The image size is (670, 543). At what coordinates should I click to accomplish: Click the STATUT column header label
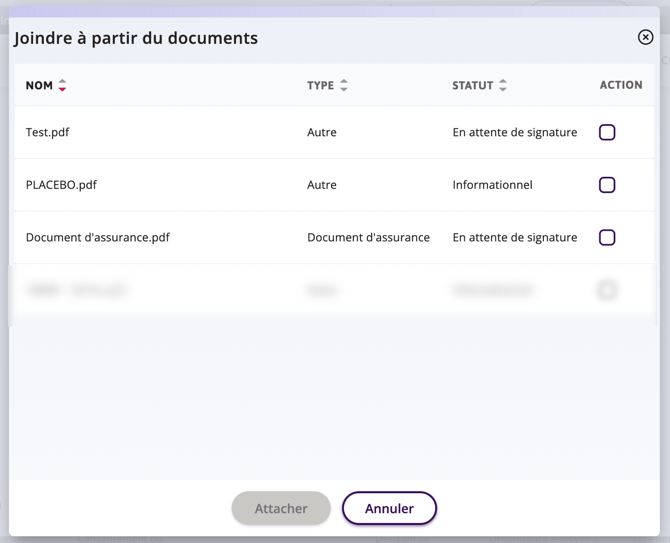tap(472, 85)
